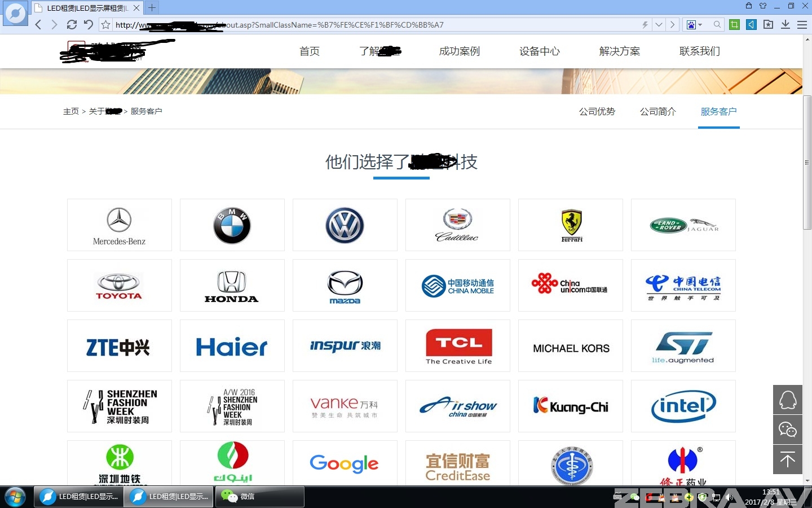812x508 pixels.
Task: Bookmark page with the star icon
Action: pyautogui.click(x=105, y=24)
